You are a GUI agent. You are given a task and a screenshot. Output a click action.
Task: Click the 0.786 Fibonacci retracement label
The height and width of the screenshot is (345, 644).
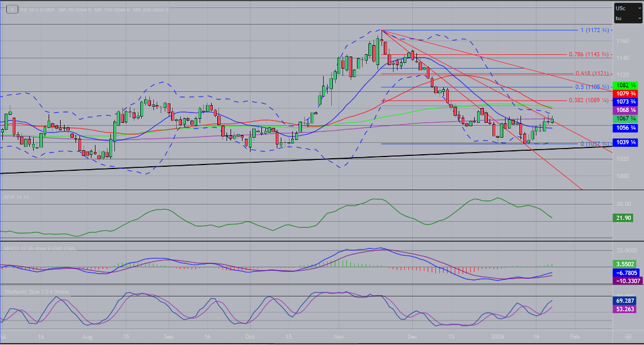(588, 55)
